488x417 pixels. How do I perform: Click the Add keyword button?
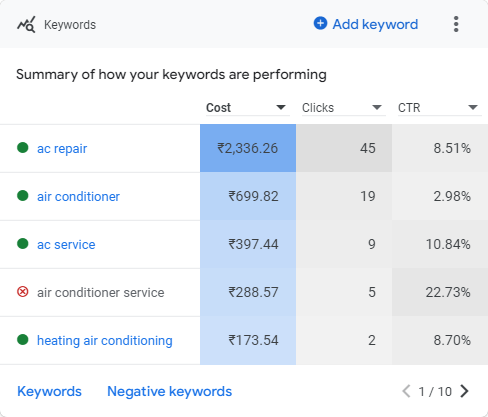click(x=366, y=24)
